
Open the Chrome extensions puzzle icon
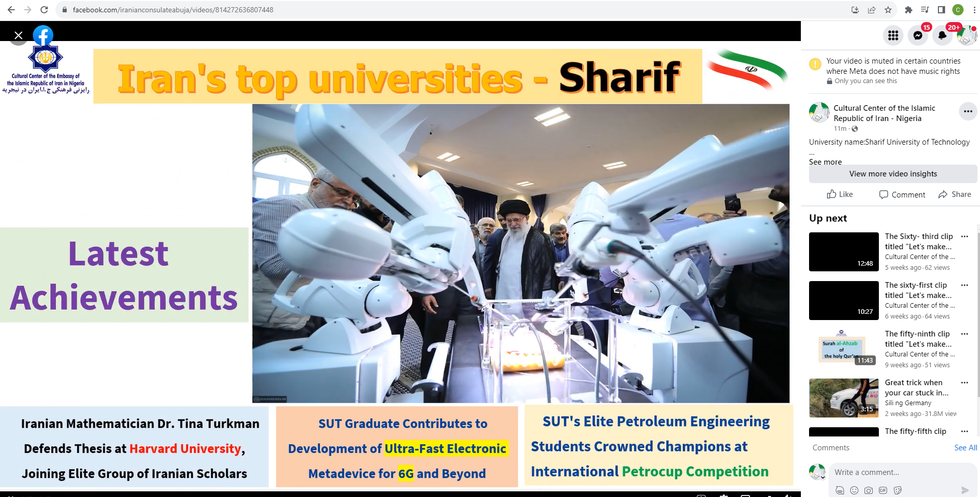click(x=909, y=10)
